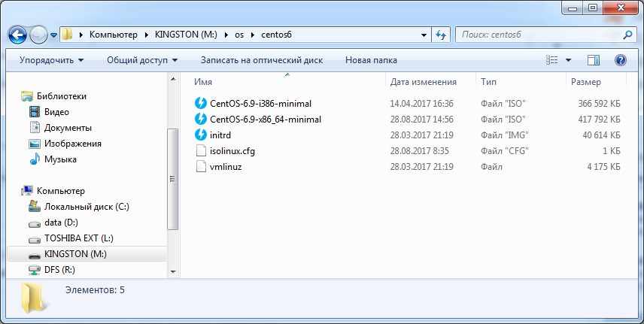Select the vmlinuz file icon
Viewport: 644px width, 324px height.
[x=201, y=166]
